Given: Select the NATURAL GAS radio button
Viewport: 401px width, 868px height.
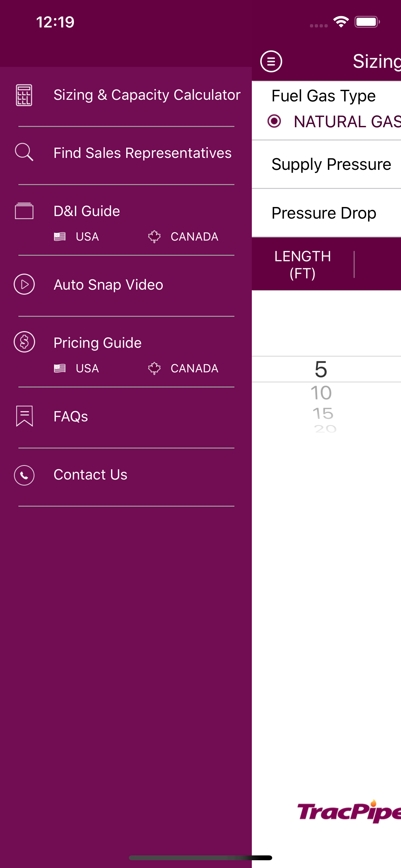Looking at the screenshot, I should [x=275, y=121].
